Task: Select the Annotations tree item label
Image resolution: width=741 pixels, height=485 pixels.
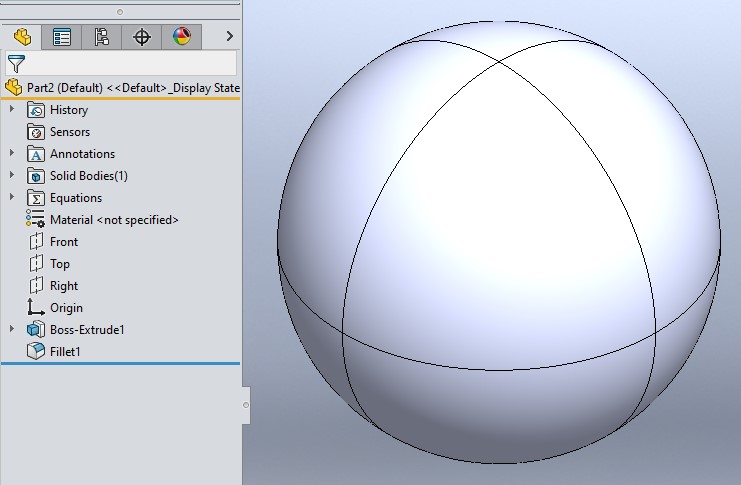Action: pyautogui.click(x=83, y=154)
